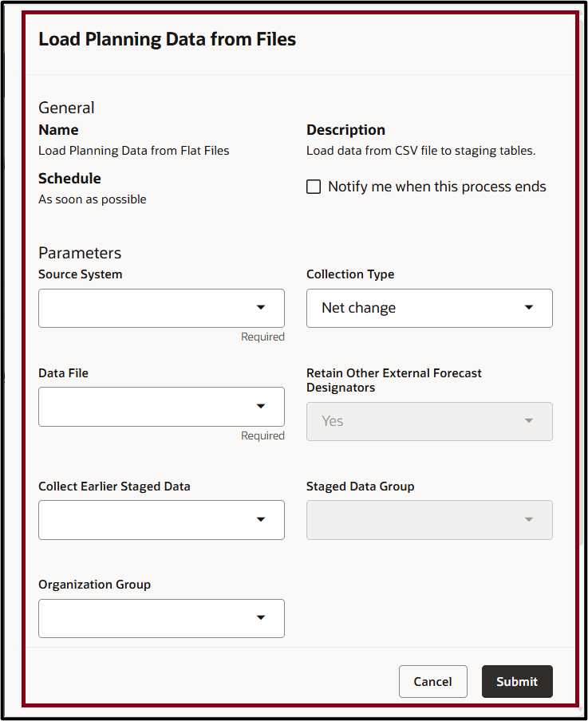Open the Data File dropdown arrow
Screen dimensions: 588x721
click(x=262, y=407)
